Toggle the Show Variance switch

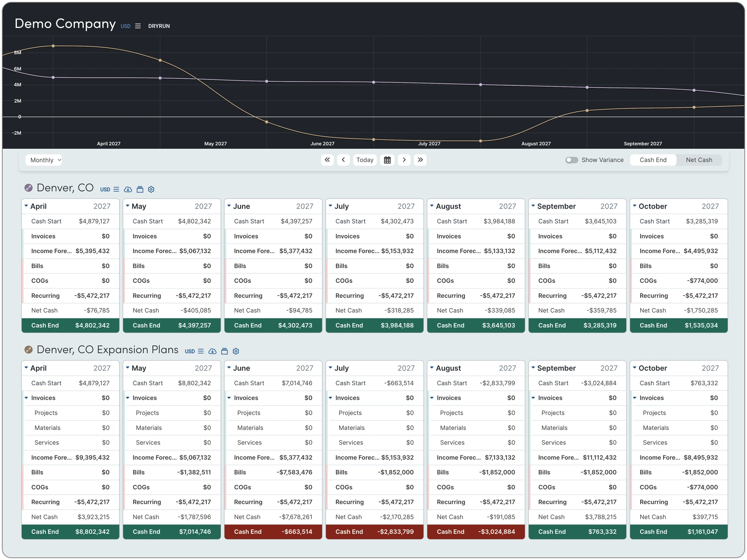point(571,160)
